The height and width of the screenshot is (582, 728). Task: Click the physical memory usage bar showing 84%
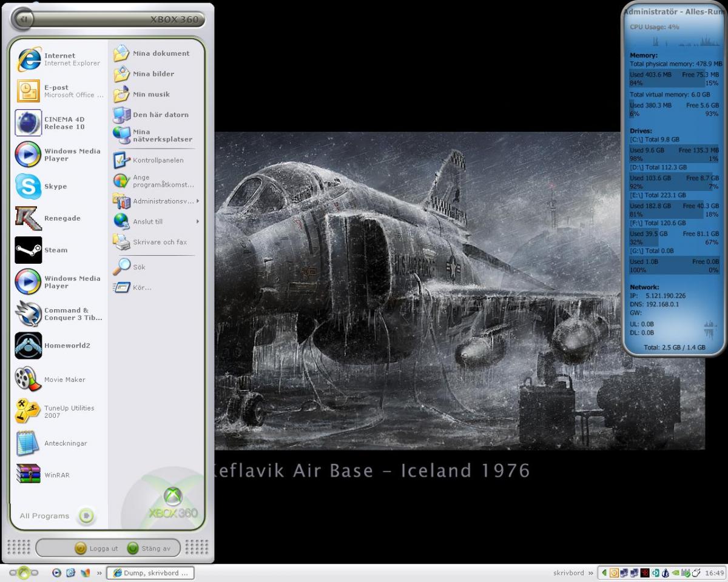pos(674,79)
